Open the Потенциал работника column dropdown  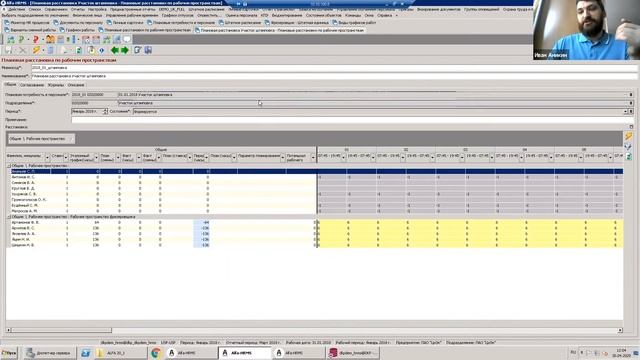(x=313, y=157)
